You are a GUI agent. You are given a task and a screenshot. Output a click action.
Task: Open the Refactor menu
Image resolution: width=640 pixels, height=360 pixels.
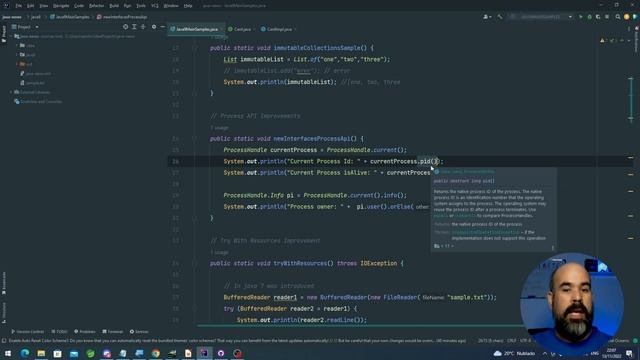pyautogui.click(x=97, y=6)
